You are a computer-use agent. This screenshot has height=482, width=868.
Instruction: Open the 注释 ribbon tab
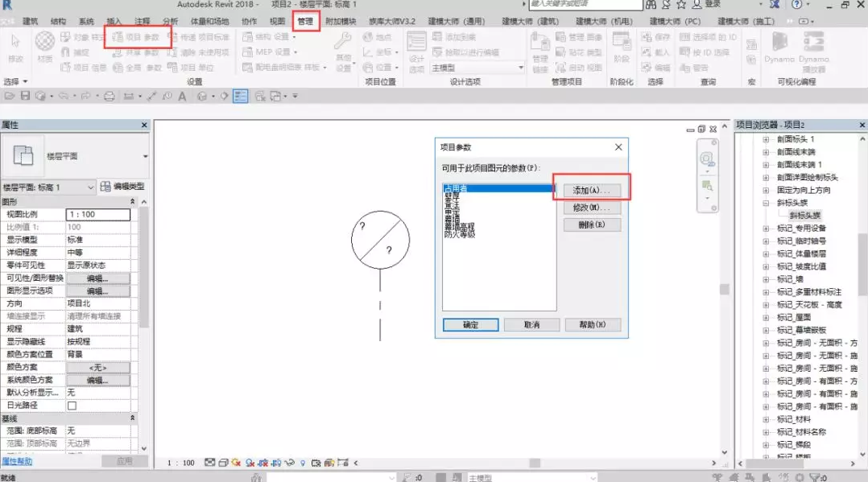point(143,21)
